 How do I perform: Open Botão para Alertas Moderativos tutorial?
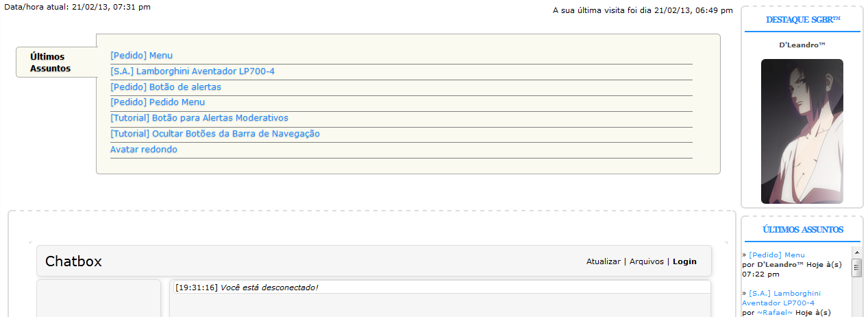pos(199,118)
